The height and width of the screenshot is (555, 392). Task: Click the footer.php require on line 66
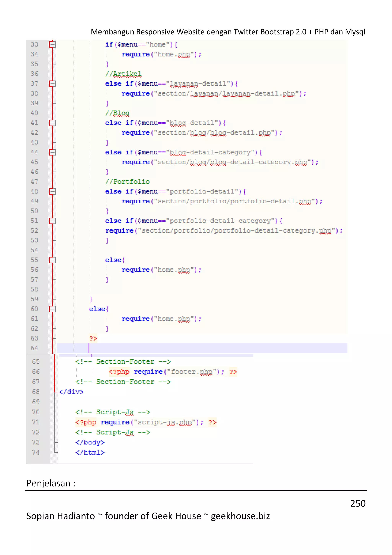(x=173, y=372)
